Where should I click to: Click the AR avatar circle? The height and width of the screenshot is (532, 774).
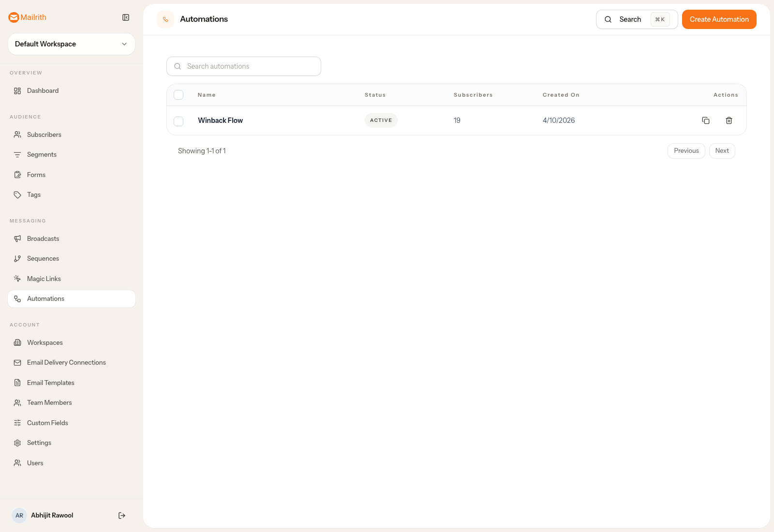point(19,515)
